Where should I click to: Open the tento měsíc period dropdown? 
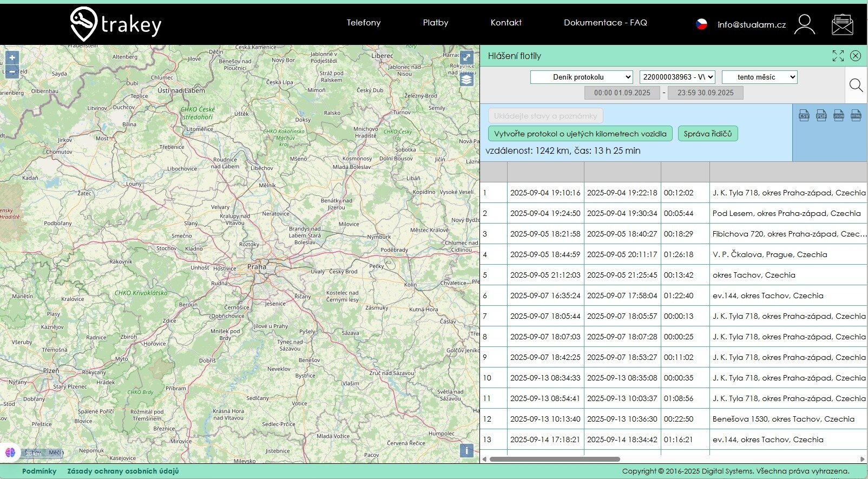coord(759,77)
